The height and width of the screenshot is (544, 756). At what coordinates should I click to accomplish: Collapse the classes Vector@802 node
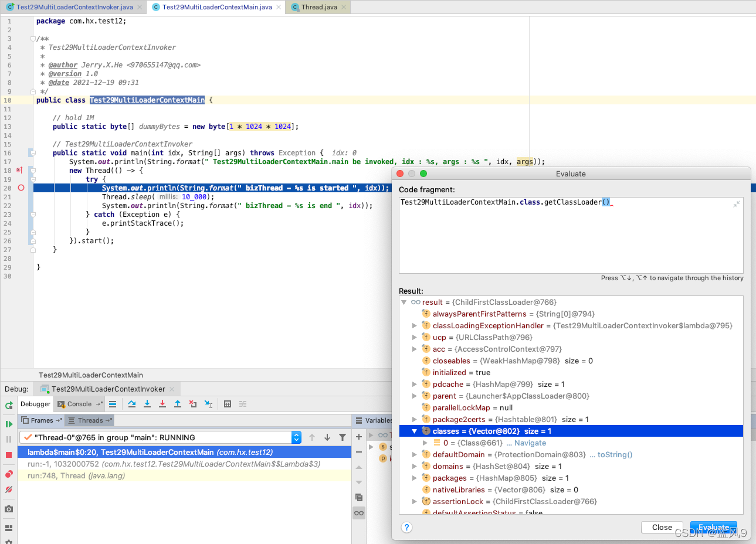pyautogui.click(x=415, y=431)
